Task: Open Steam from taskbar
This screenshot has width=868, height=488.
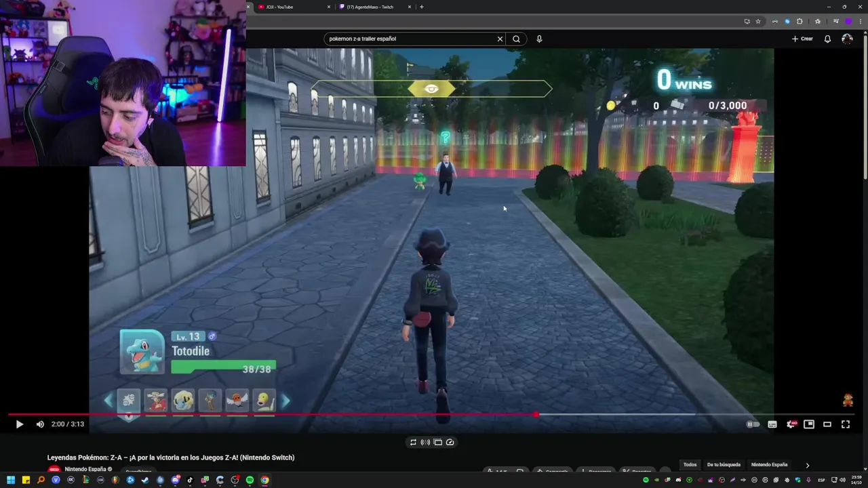Action: 145,480
